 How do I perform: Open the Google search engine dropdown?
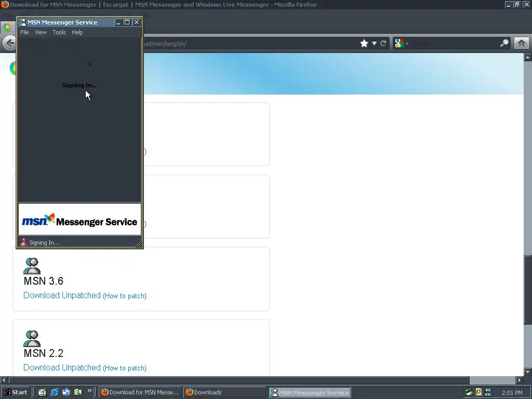coord(402,44)
